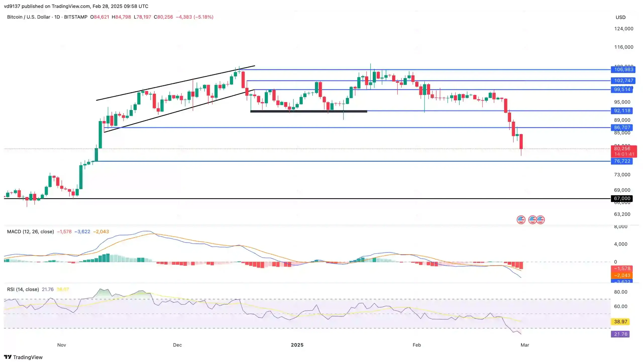Image resolution: width=643 pixels, height=364 pixels.
Task: Click the 124,000 price scale label
Action: [624, 29]
